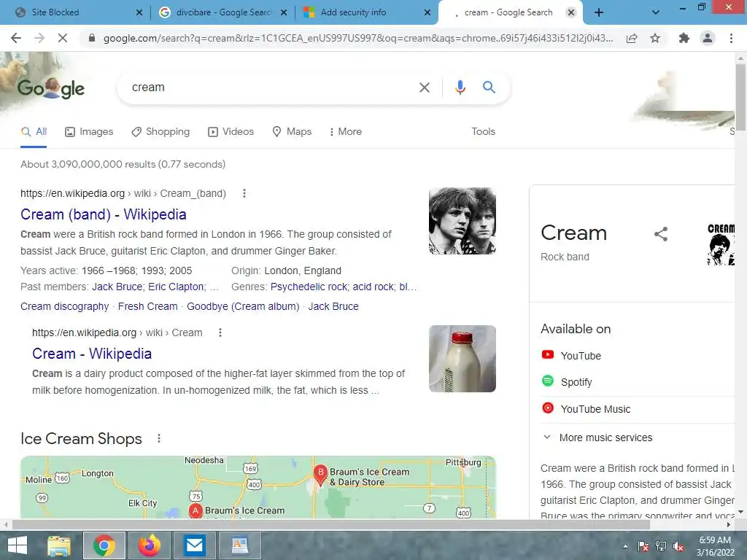Select the Shopping search filter

tap(160, 132)
